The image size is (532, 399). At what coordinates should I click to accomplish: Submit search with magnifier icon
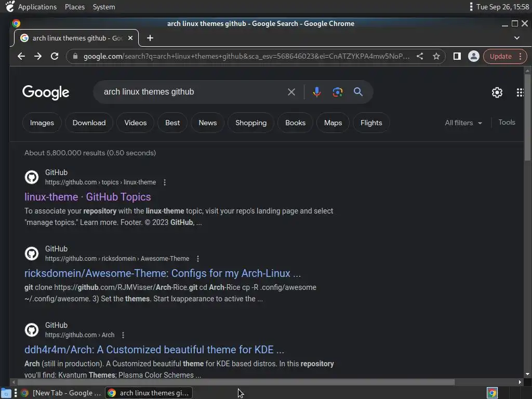tap(358, 92)
